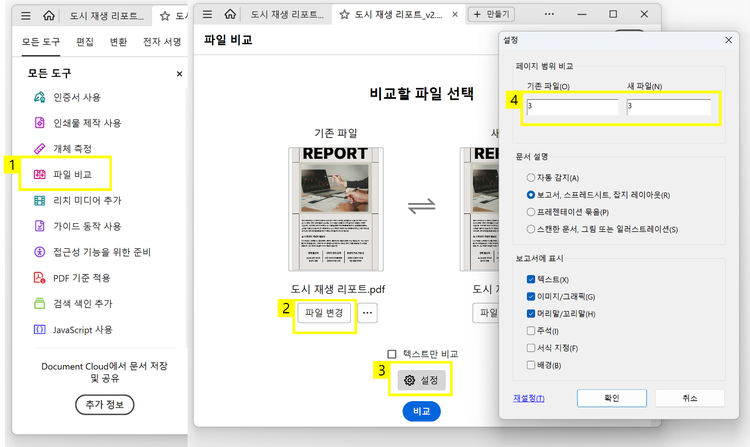
Task: Click blue 비교 button
Action: click(x=421, y=411)
